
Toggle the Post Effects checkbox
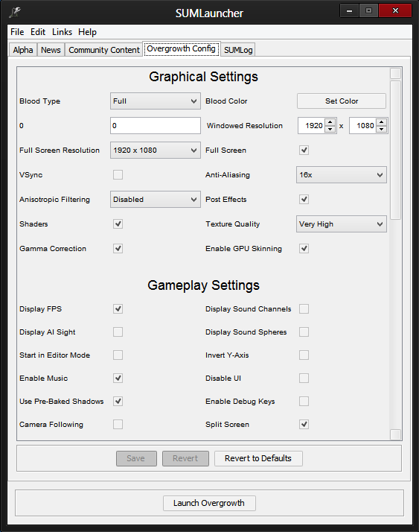[304, 200]
